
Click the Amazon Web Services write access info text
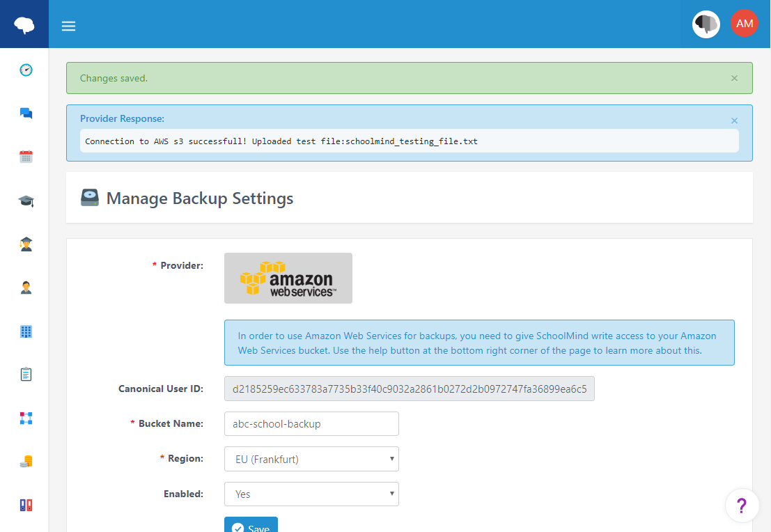477,343
